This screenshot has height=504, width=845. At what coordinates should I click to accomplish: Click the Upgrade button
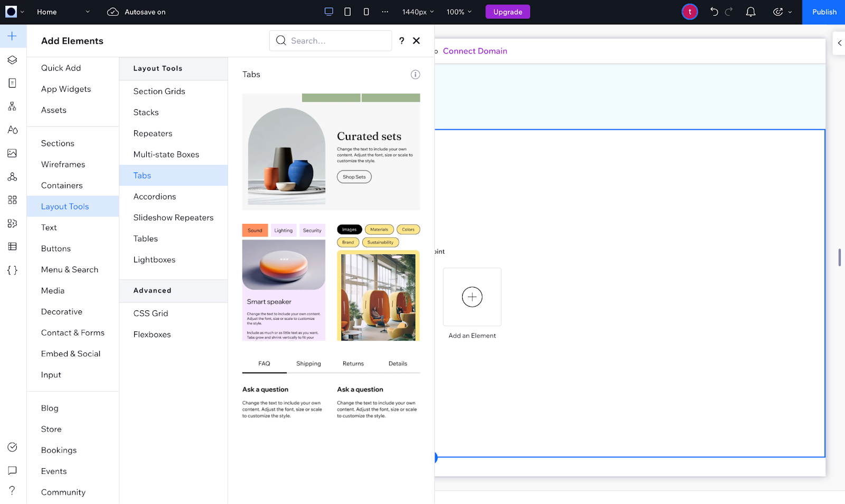click(x=508, y=12)
